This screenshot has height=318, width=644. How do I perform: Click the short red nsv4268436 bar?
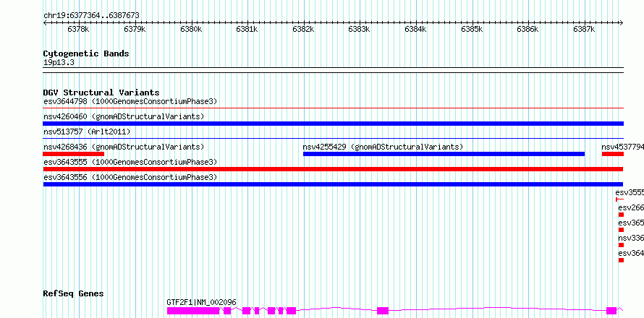point(74,154)
